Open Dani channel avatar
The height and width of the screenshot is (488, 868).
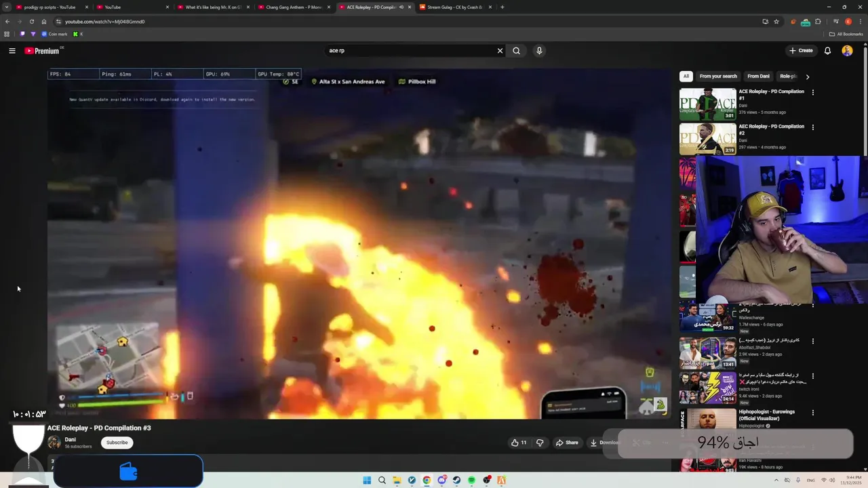[54, 443]
